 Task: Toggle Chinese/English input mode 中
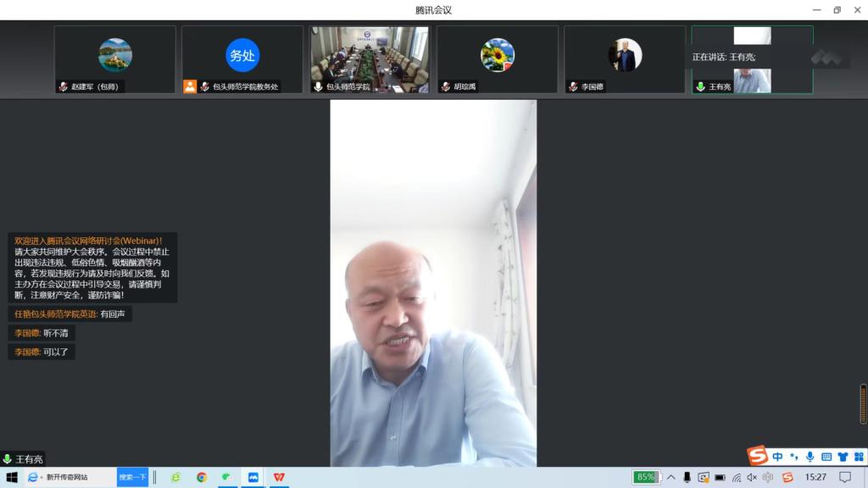tap(777, 457)
